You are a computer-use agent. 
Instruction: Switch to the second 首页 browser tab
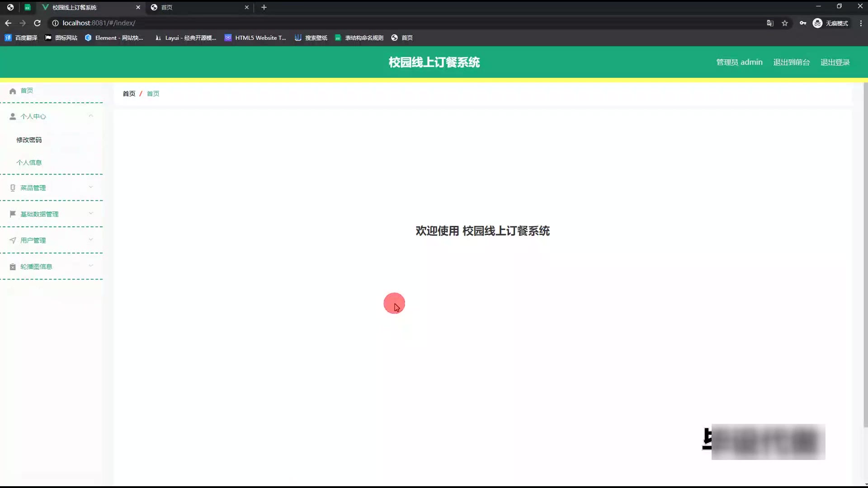click(x=199, y=7)
